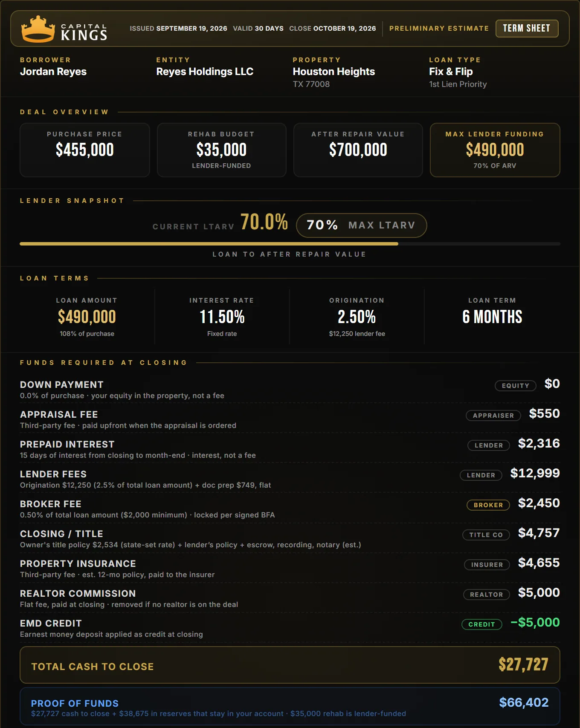Click the green CREDIT tag

pyautogui.click(x=482, y=624)
